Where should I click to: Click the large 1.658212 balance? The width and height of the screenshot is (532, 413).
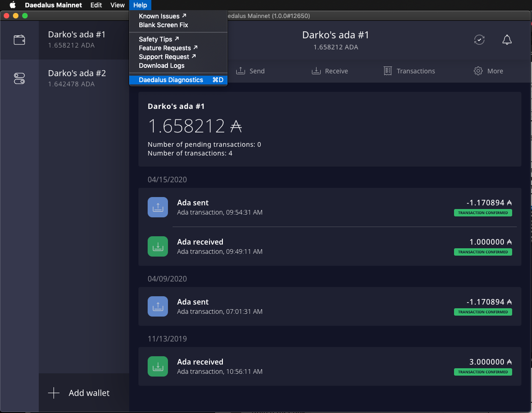[195, 126]
